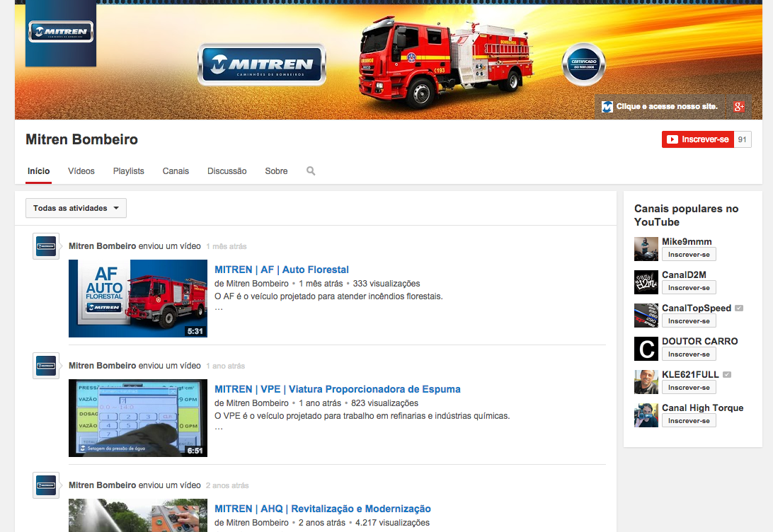Subscribe to DOUTOR CARRO channel
This screenshot has width=773, height=532.
[x=689, y=354]
